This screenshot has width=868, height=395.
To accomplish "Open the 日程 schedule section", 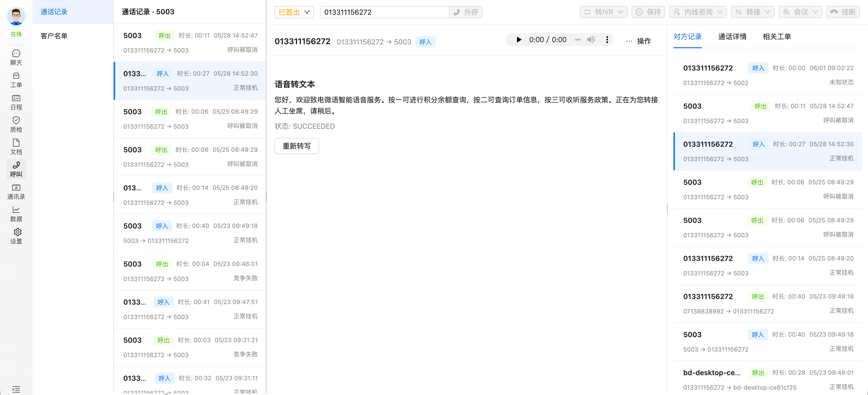I will point(16,102).
